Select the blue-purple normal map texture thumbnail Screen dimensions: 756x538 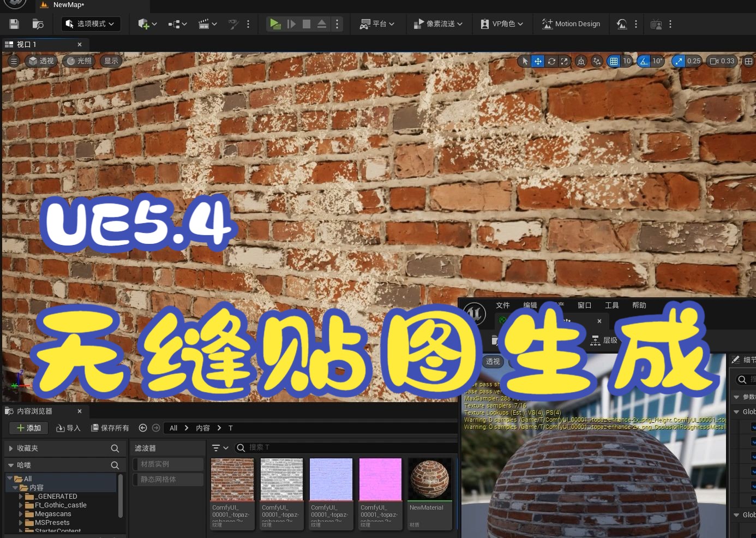click(x=331, y=480)
